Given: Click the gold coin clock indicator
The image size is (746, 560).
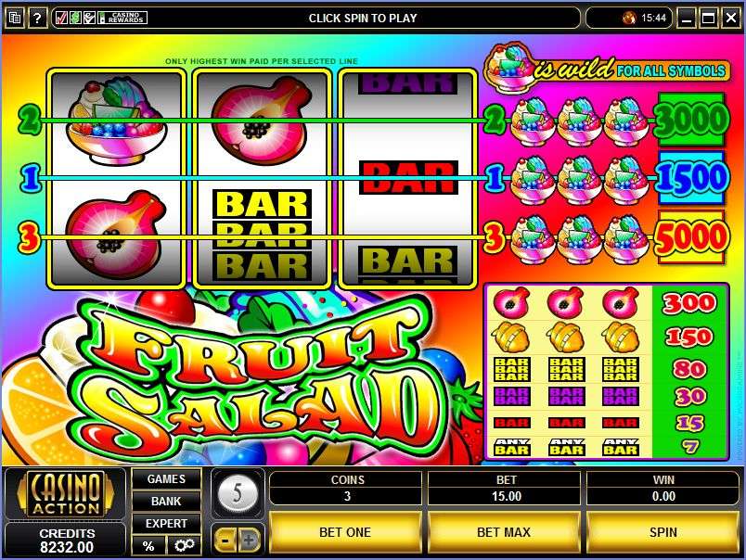Looking at the screenshot, I should (x=629, y=18).
